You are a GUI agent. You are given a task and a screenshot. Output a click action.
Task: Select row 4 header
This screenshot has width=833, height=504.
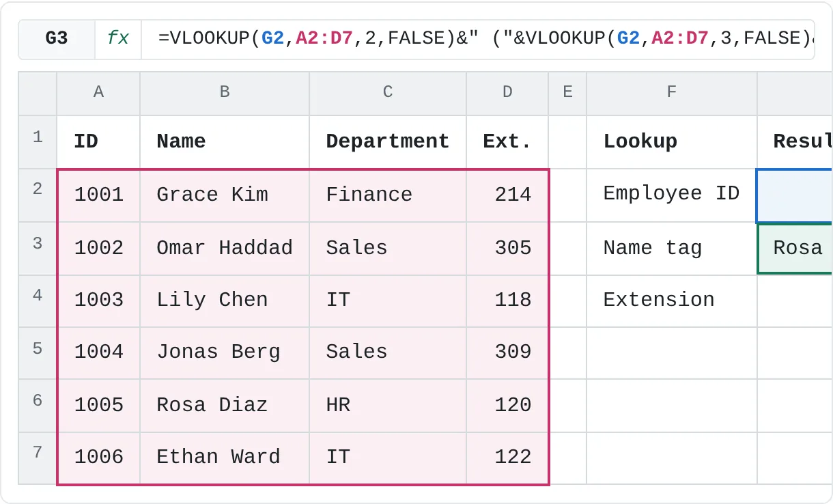(38, 301)
